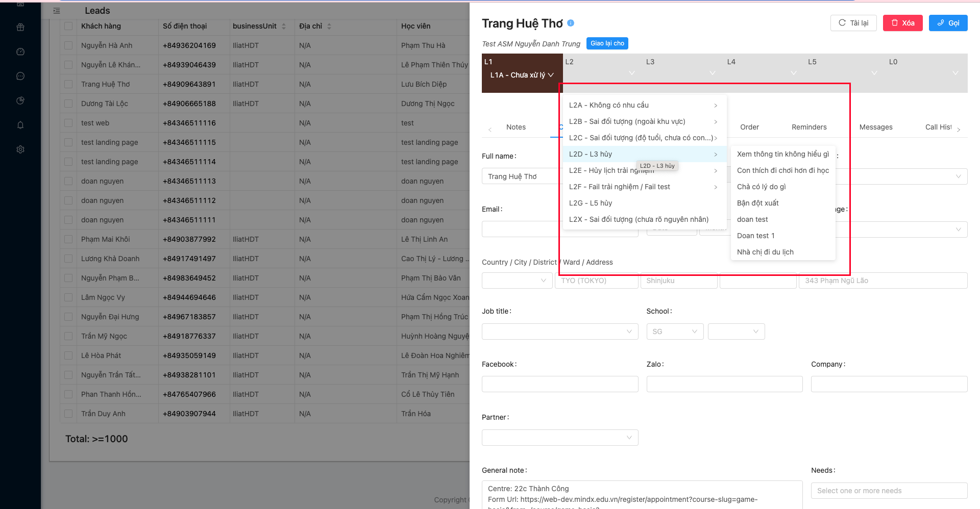Viewport: 980px width, 509px height.
Task: Switch to the Messages tab
Action: [x=876, y=127]
